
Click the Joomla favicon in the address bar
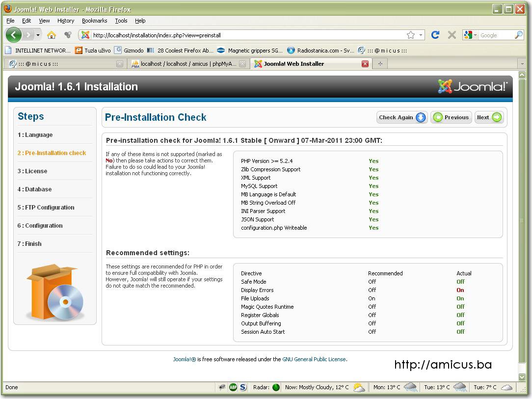tap(85, 35)
